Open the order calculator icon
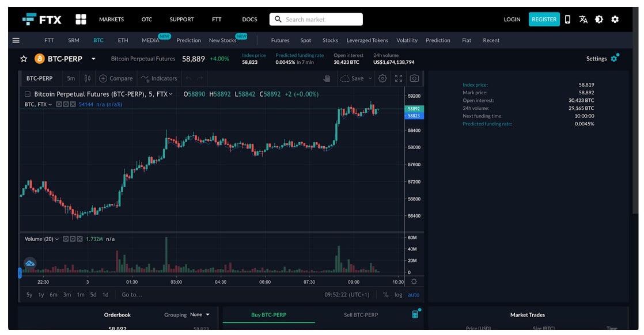The height and width of the screenshot is (335, 644). [x=415, y=314]
